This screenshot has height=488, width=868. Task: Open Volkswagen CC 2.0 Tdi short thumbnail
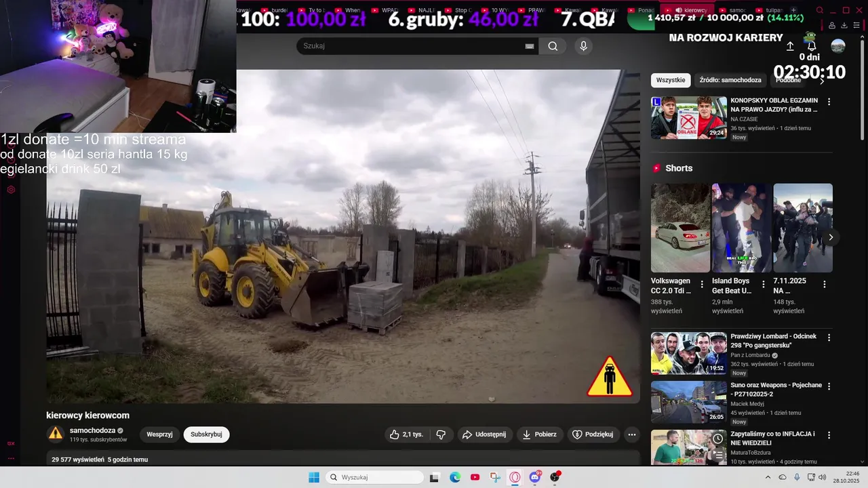[680, 228]
